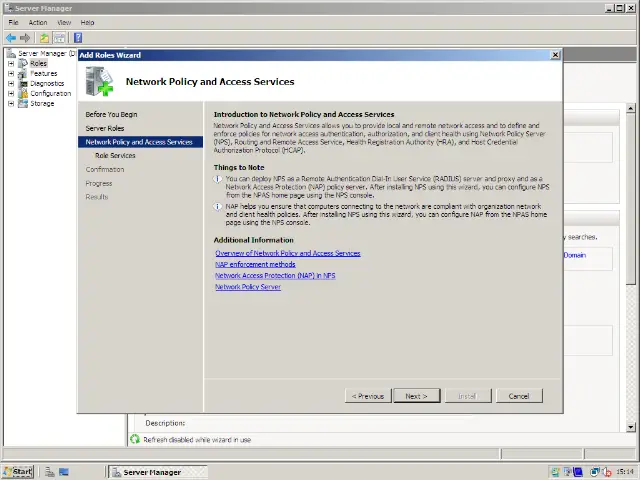
Task: Click the Features node icon in tree
Action: click(23, 73)
